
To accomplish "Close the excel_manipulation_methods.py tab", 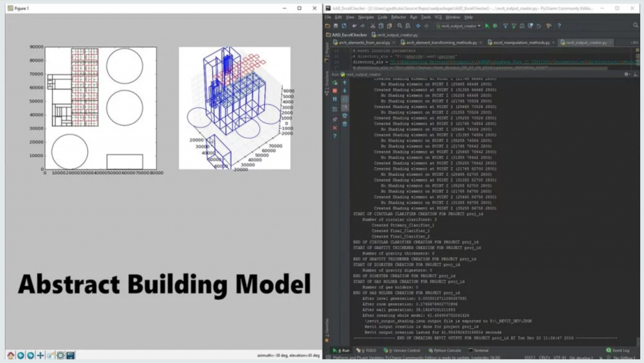I will (553, 43).
